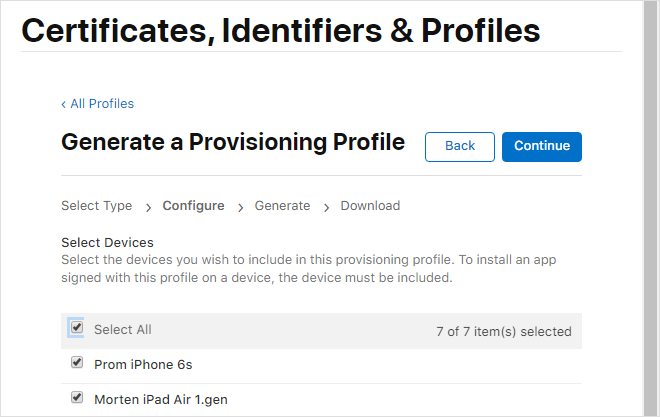Click the Certificates, Identifiers & Profiles title

(x=281, y=31)
